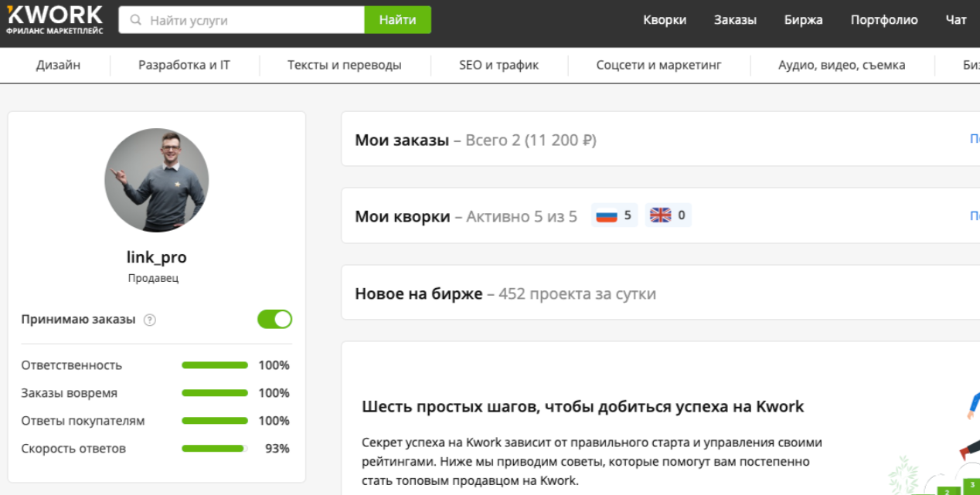The image size is (980, 495).
Task: Open Портфолио in the top menu
Action: pyautogui.click(x=884, y=20)
